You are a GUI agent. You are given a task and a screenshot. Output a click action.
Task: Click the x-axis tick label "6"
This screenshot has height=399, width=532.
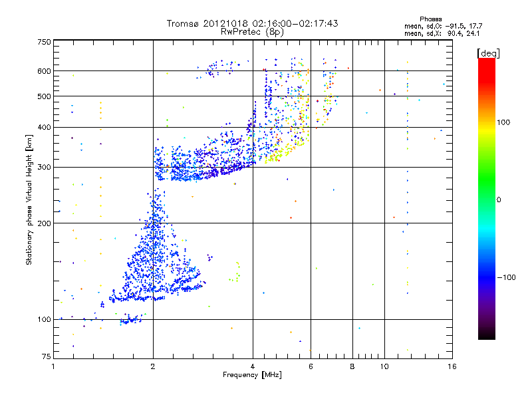pos(311,366)
